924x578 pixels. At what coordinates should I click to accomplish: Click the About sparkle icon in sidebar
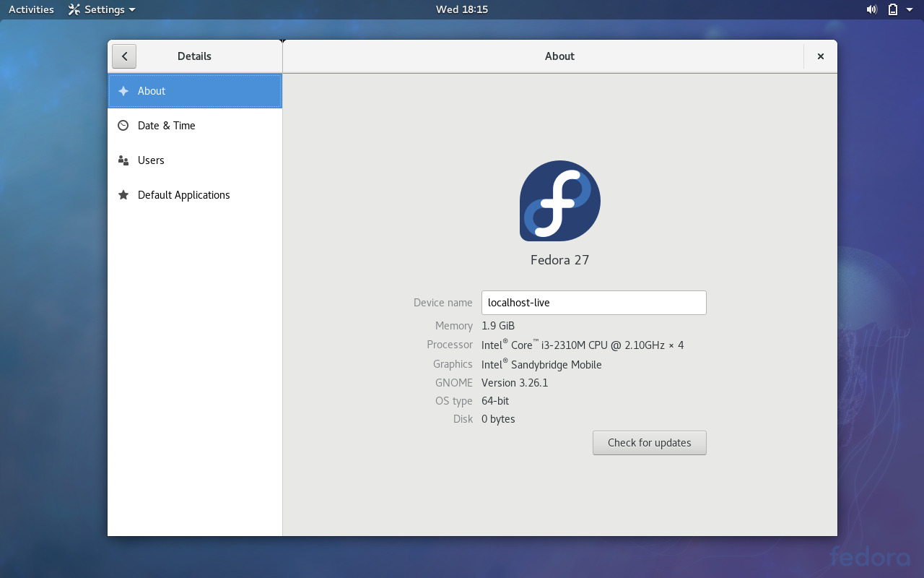(x=123, y=91)
